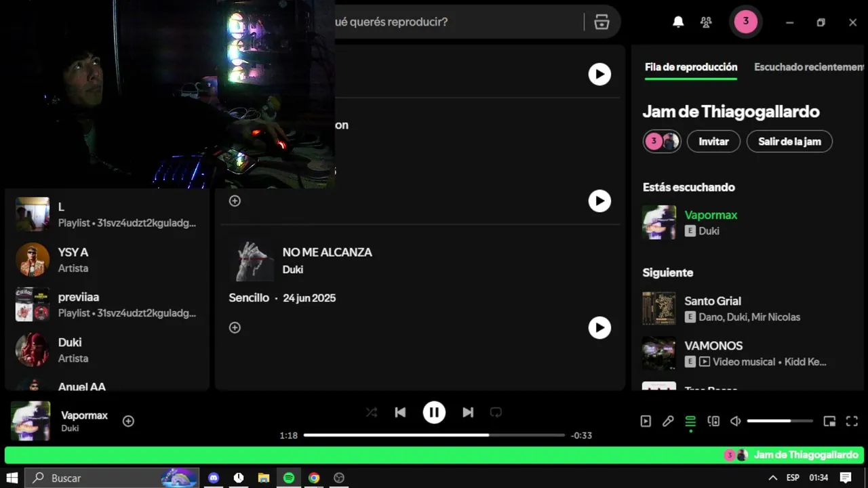Image resolution: width=868 pixels, height=488 pixels.
Task: Click green Jam de Thiagogallardo bar
Action: 434,455
